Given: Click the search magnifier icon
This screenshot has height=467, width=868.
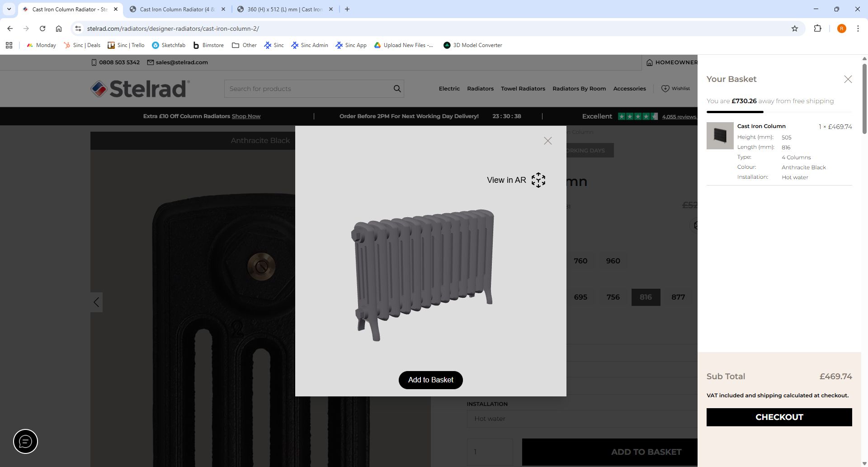Looking at the screenshot, I should click(397, 89).
